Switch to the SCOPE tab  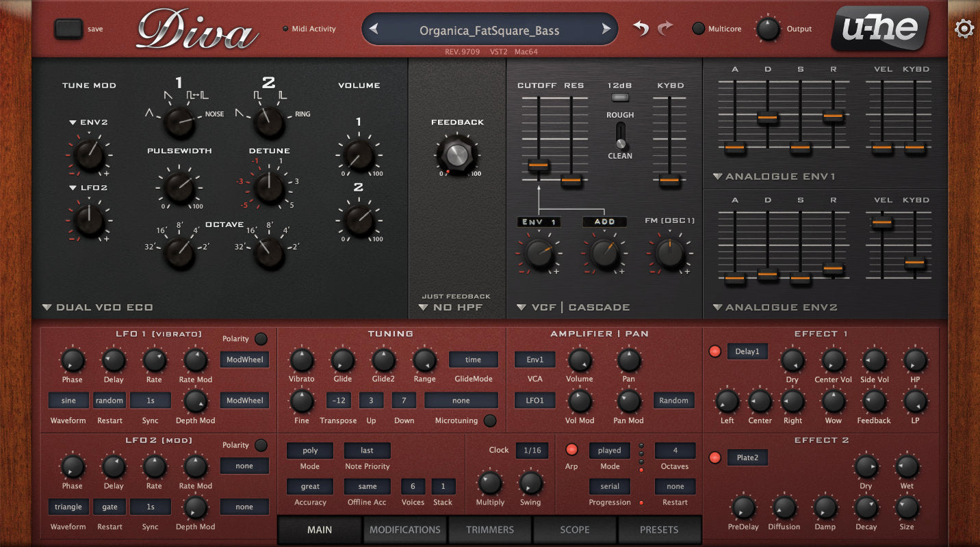point(575,530)
